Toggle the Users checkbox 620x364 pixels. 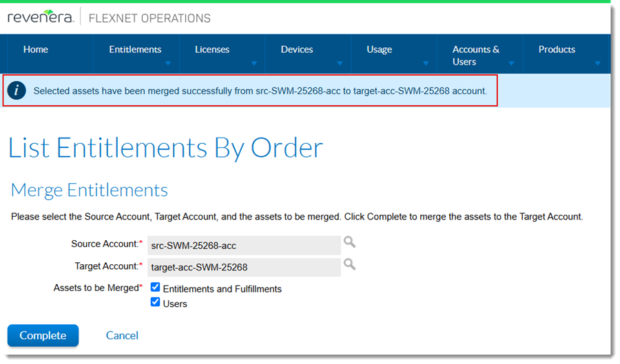tap(156, 302)
